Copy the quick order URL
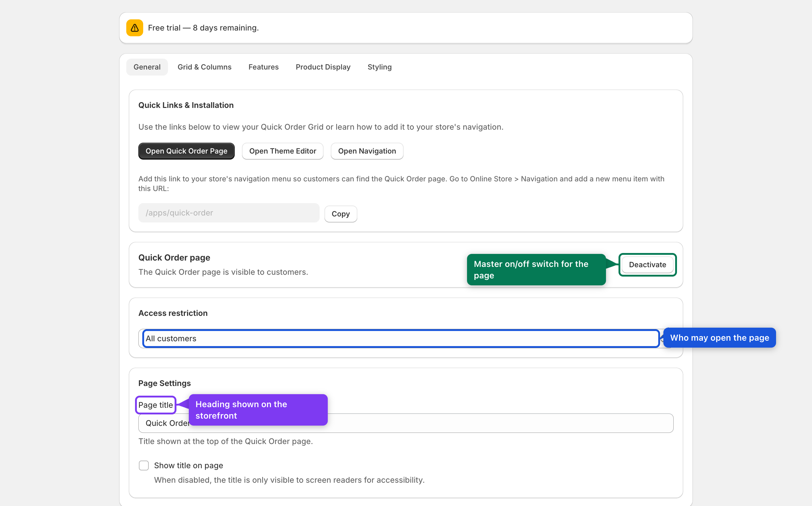 [x=340, y=214]
